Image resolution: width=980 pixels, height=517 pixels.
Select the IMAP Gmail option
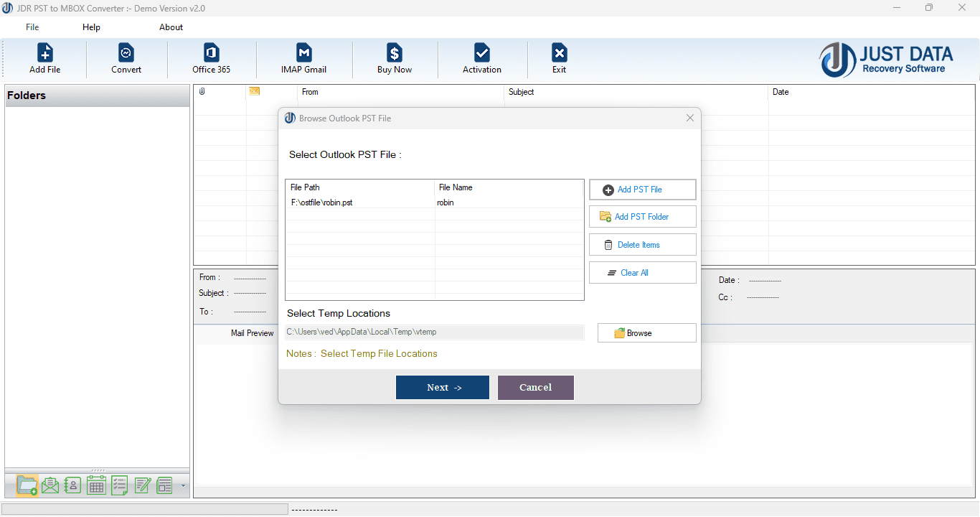click(x=304, y=57)
